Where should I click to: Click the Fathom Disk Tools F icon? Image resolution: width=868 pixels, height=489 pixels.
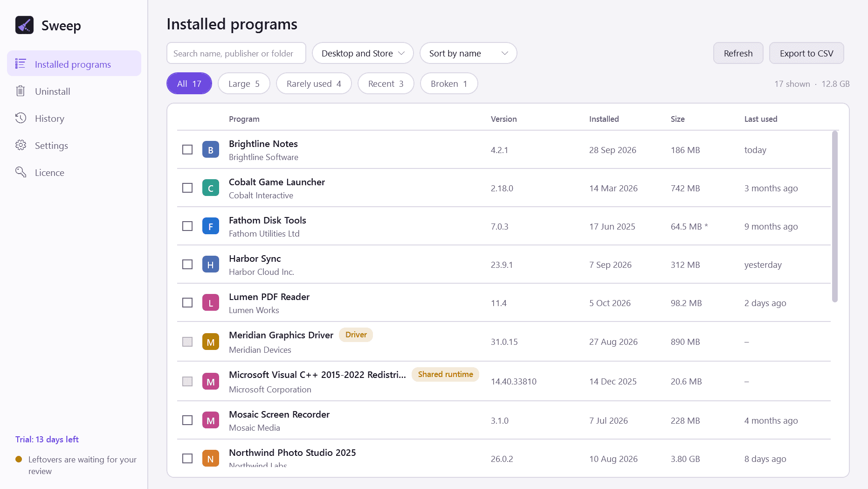(x=211, y=226)
